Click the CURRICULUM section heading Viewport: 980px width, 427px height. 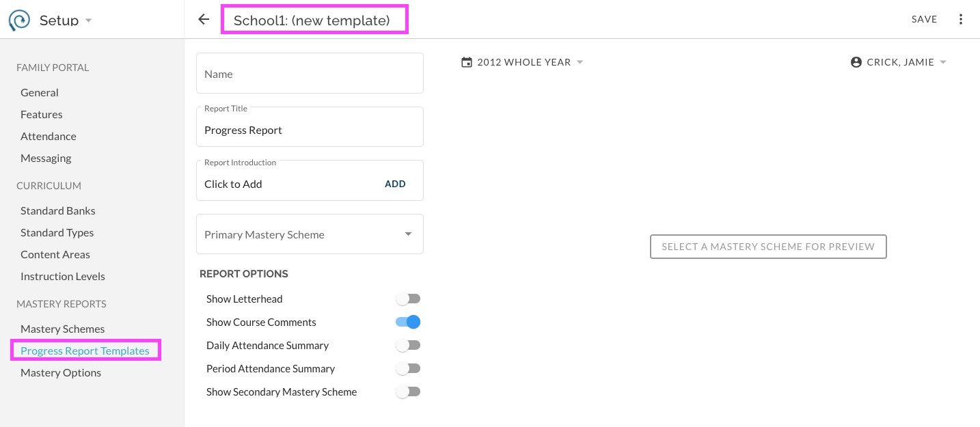(x=49, y=186)
